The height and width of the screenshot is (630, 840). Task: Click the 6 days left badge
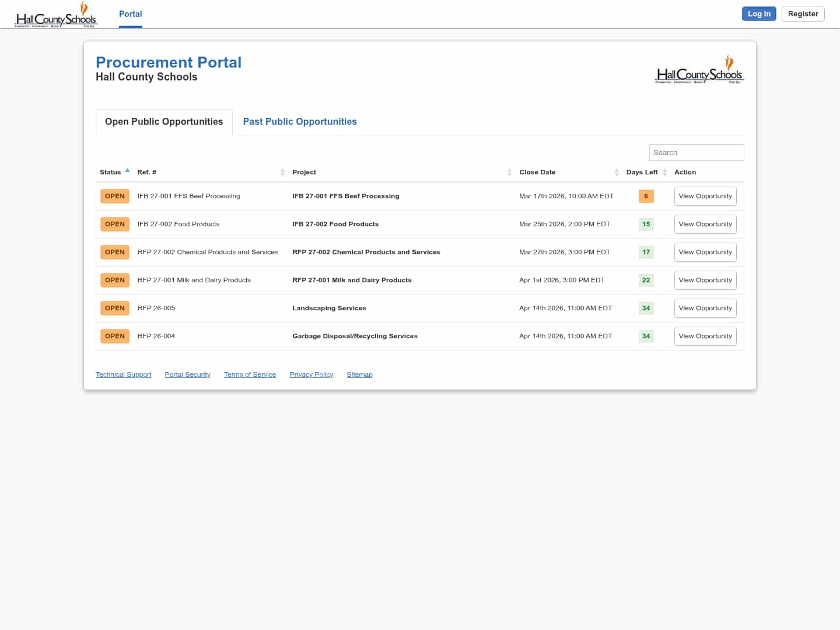pyautogui.click(x=646, y=196)
